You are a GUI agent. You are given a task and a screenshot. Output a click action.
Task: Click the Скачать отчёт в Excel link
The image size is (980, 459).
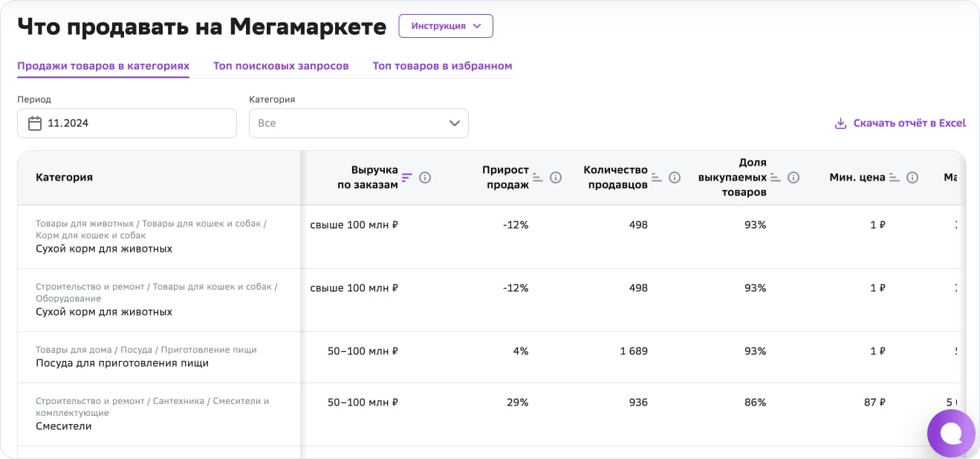click(x=908, y=123)
